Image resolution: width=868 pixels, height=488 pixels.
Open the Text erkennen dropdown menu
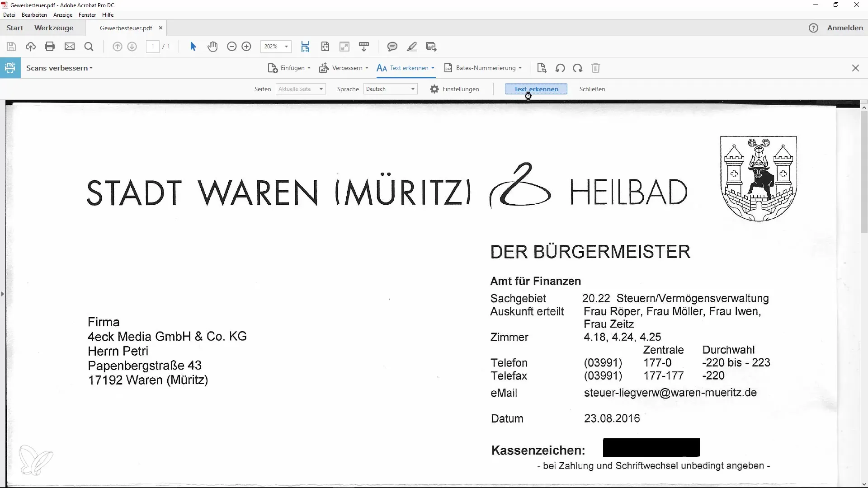[406, 68]
